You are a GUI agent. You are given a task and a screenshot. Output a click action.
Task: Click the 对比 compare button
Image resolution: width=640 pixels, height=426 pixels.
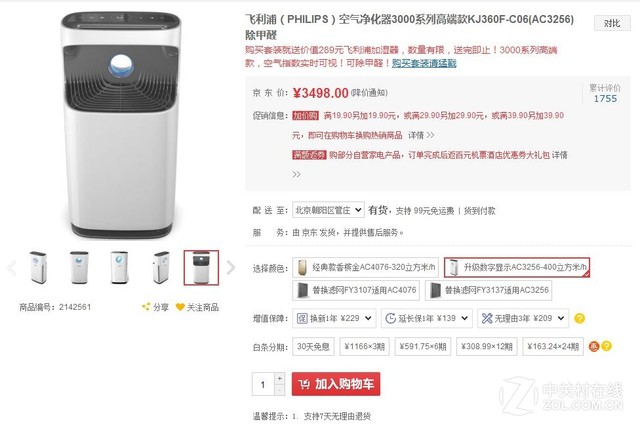tap(612, 23)
